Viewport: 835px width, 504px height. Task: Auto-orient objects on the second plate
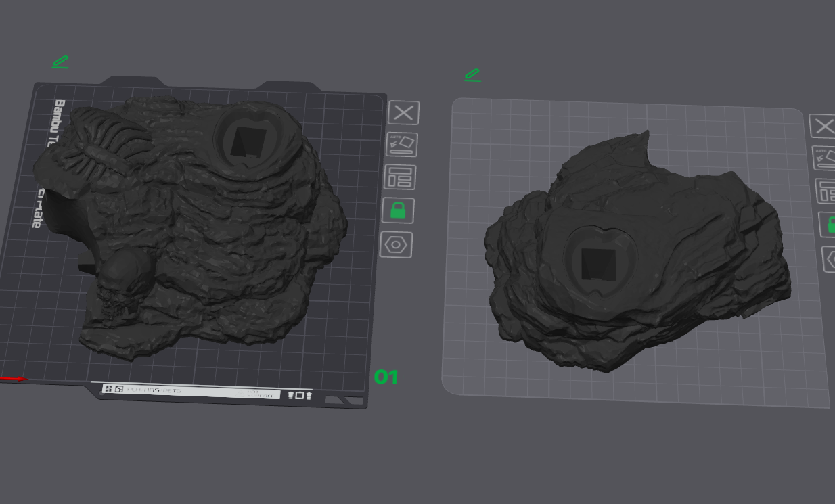coord(824,158)
